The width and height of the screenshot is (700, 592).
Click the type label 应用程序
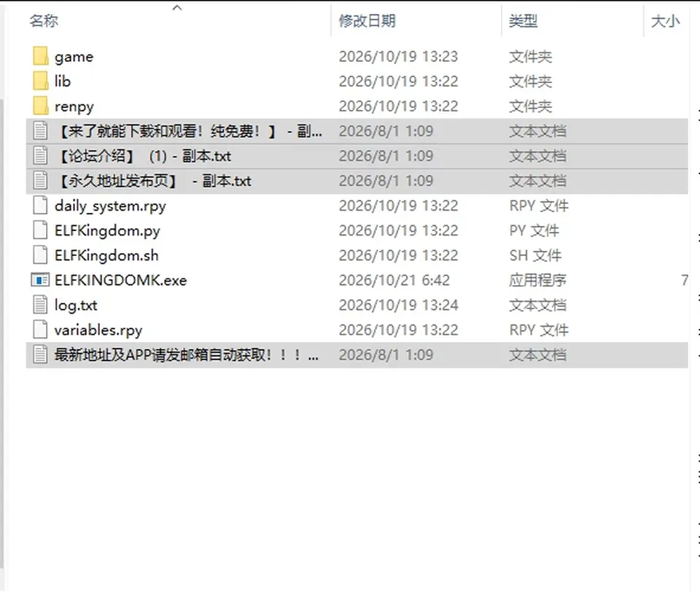tap(537, 281)
